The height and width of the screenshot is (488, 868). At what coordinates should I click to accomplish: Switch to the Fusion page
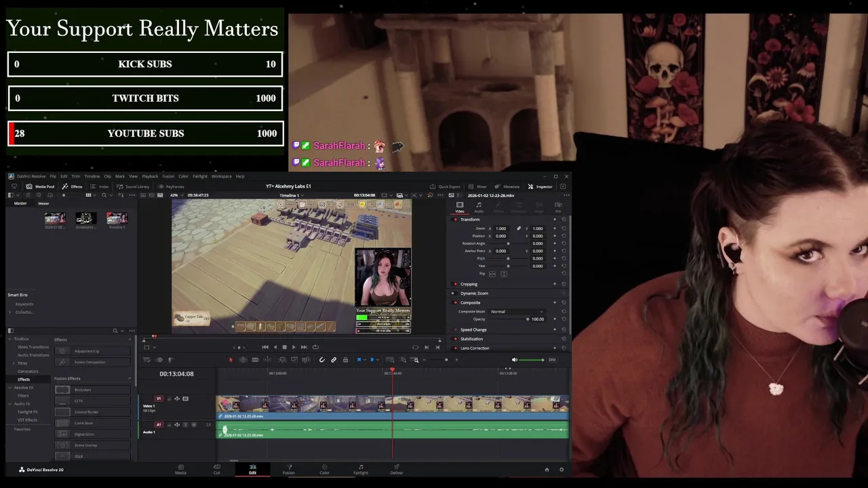click(x=288, y=469)
